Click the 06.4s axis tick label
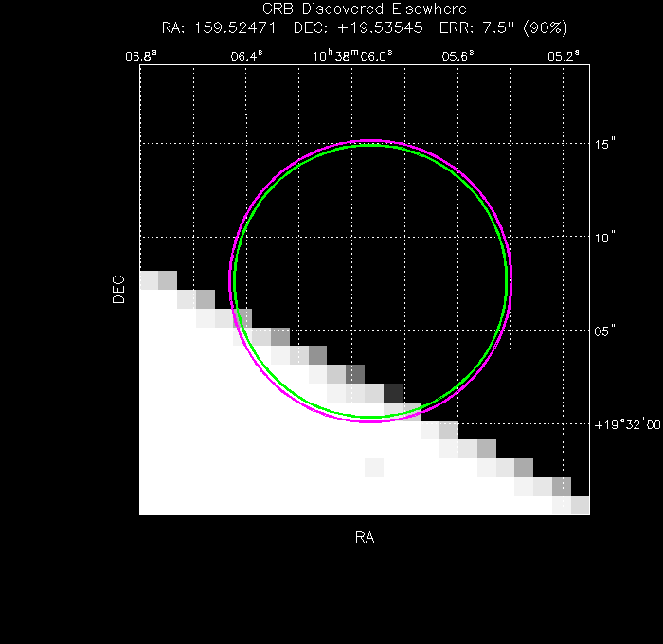Viewport: 663px width, 644px height. tap(246, 56)
